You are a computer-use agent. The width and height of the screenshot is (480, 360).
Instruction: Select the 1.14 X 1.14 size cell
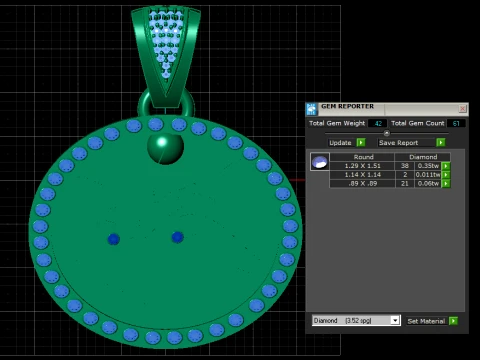click(362, 175)
